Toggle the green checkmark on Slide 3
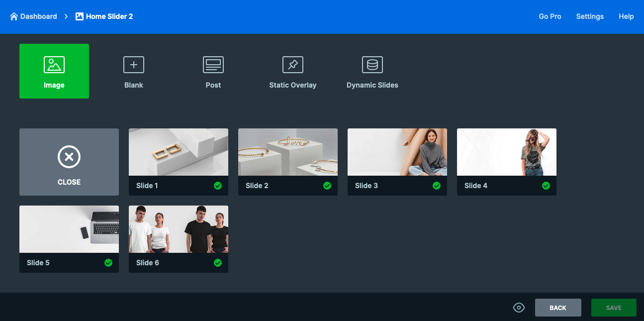This screenshot has width=644, height=321. point(437,186)
